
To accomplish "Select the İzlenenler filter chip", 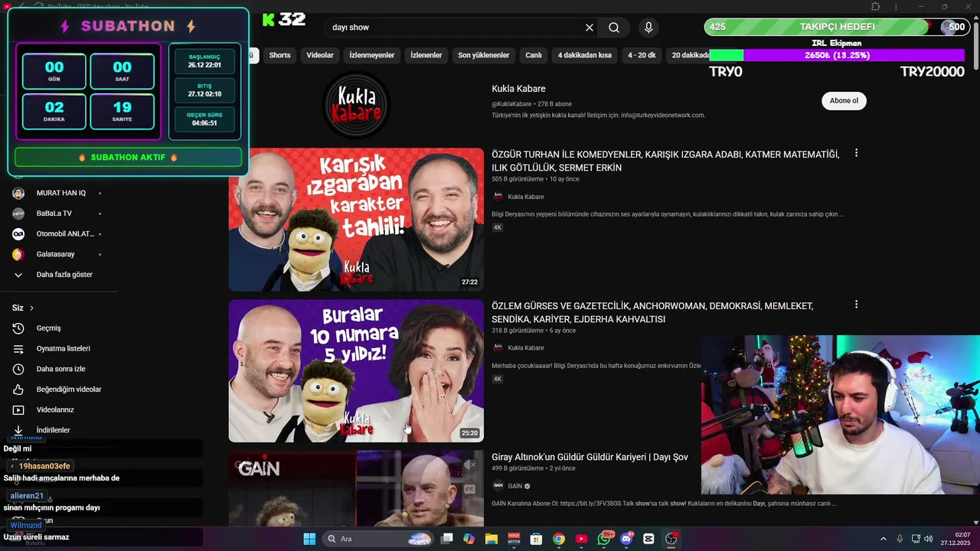I will (426, 55).
